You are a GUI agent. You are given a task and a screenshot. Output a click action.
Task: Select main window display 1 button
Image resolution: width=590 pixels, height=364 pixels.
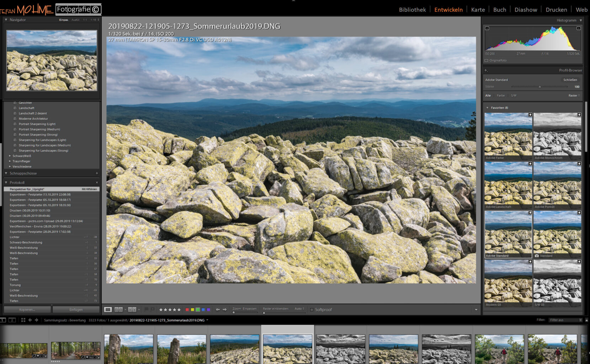[x=3, y=320]
